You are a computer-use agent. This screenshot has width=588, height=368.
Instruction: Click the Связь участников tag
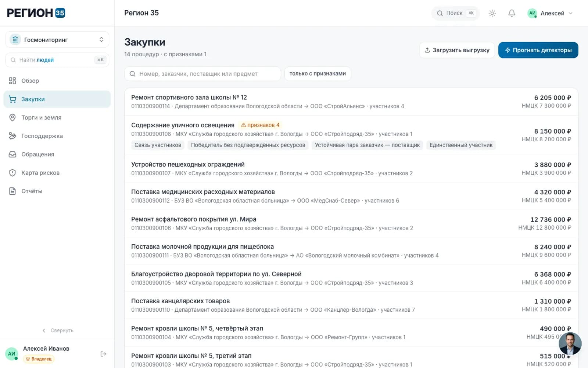158,145
